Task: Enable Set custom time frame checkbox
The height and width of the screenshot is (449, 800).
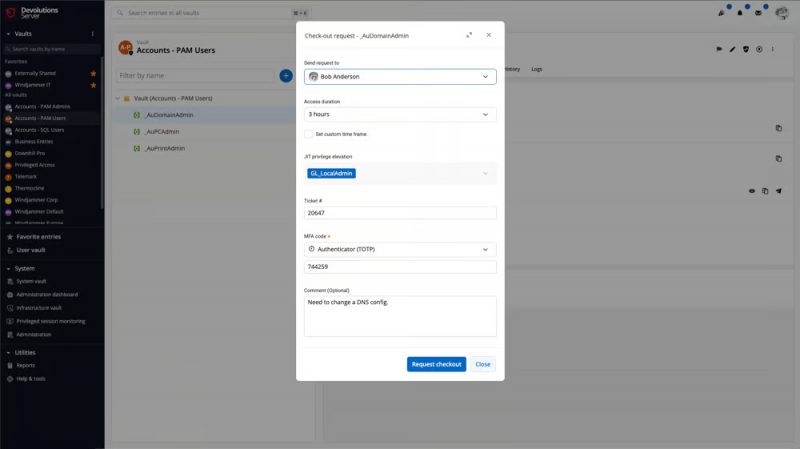Action: pos(309,134)
